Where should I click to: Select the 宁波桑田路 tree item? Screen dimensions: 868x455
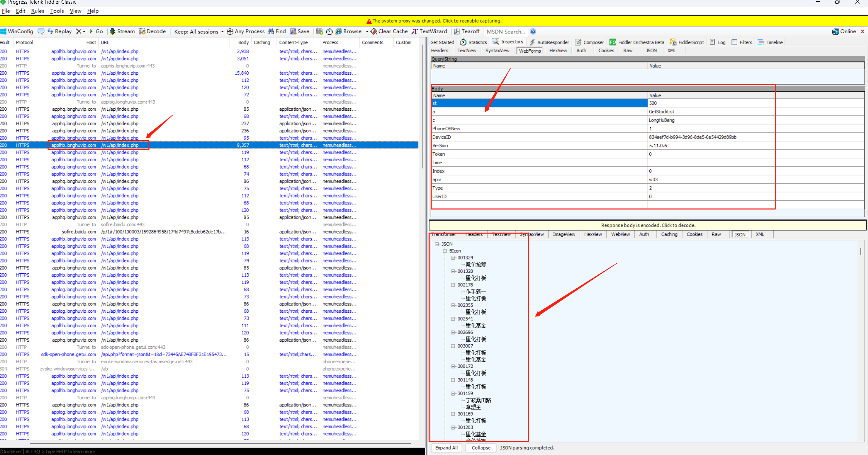coord(478,400)
